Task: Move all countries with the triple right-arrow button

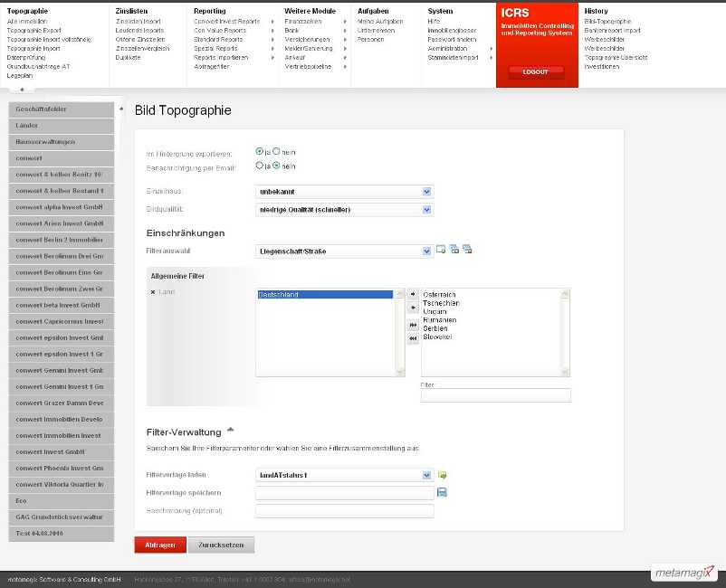Action: click(x=413, y=326)
